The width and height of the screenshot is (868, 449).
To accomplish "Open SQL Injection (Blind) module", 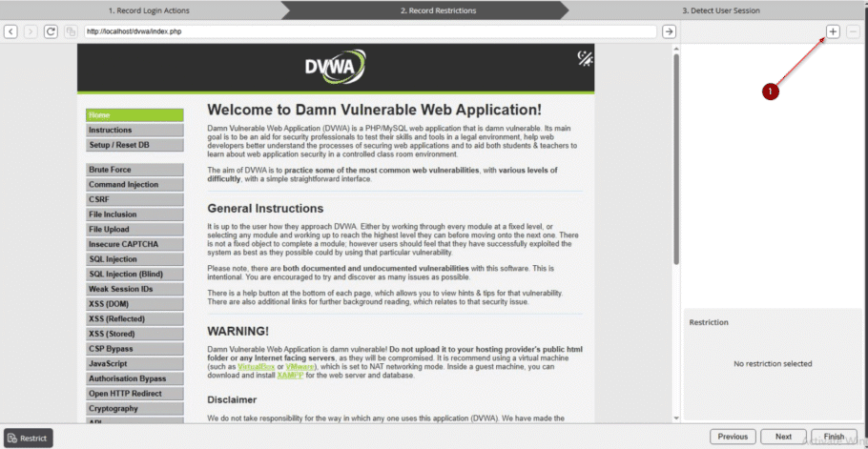I will tap(134, 275).
